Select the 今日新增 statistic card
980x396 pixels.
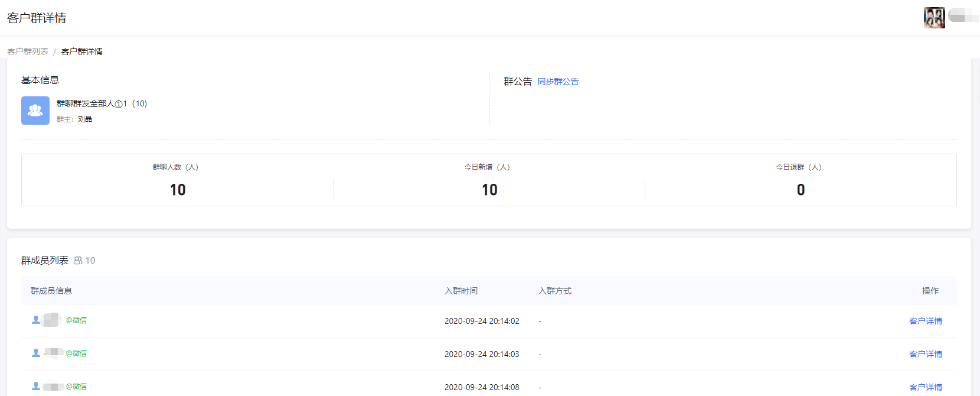[489, 180]
